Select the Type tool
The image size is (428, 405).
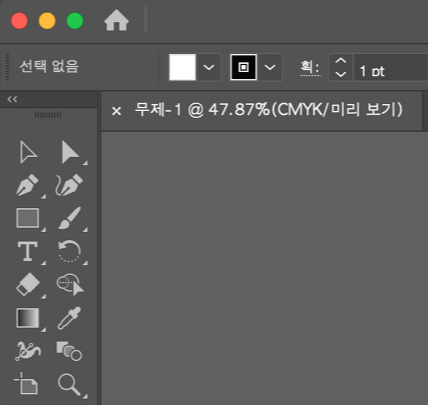point(27,251)
